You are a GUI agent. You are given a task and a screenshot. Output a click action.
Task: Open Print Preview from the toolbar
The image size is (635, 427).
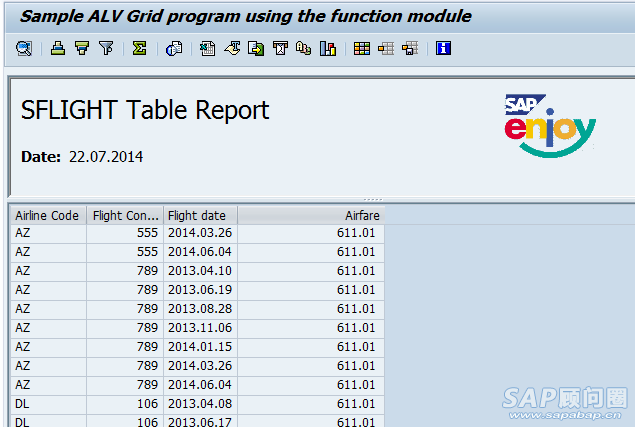[174, 48]
